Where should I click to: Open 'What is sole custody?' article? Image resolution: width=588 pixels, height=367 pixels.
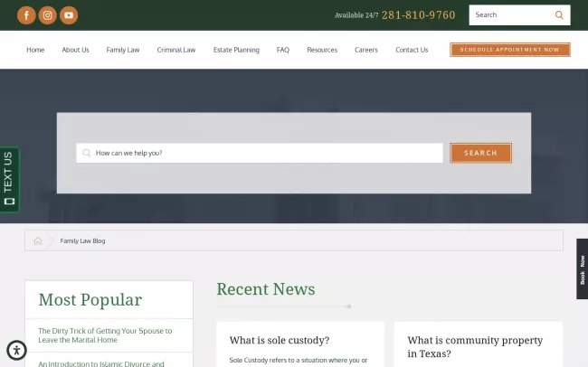click(280, 340)
